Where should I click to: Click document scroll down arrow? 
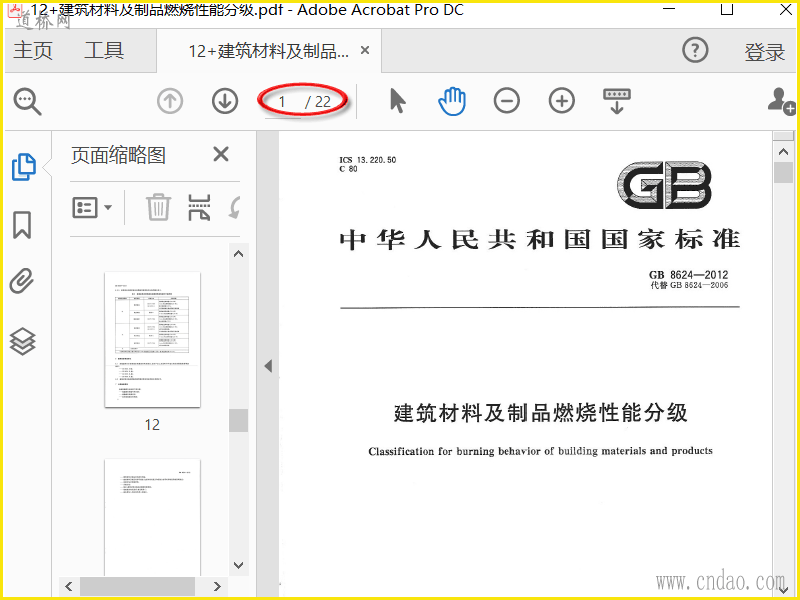click(x=783, y=588)
